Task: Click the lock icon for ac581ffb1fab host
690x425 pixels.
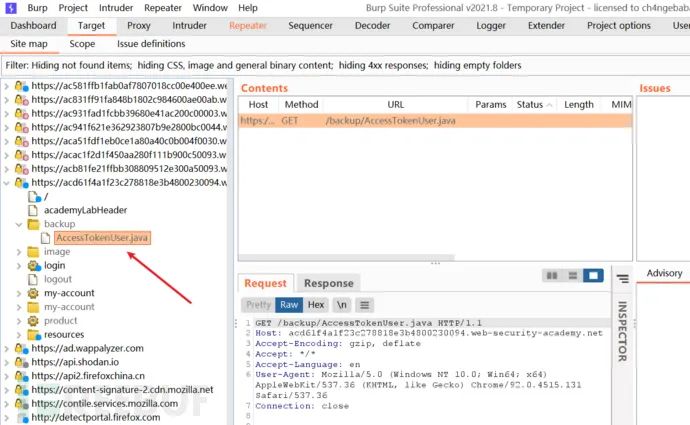Action: pyautogui.click(x=22, y=86)
